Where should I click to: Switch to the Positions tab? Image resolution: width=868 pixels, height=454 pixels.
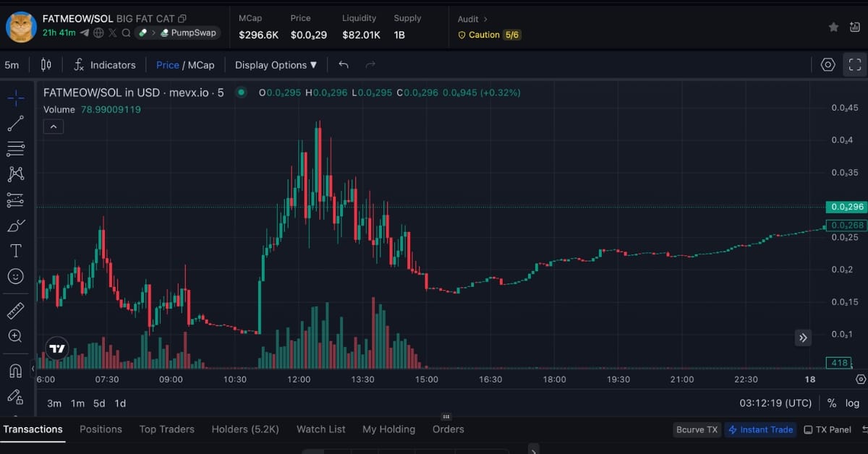(x=101, y=429)
